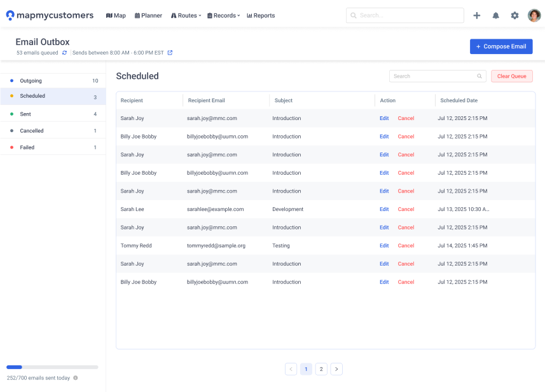Viewport: 545px width, 392px height.
Task: Open the user profile avatar
Action: pyautogui.click(x=534, y=15)
